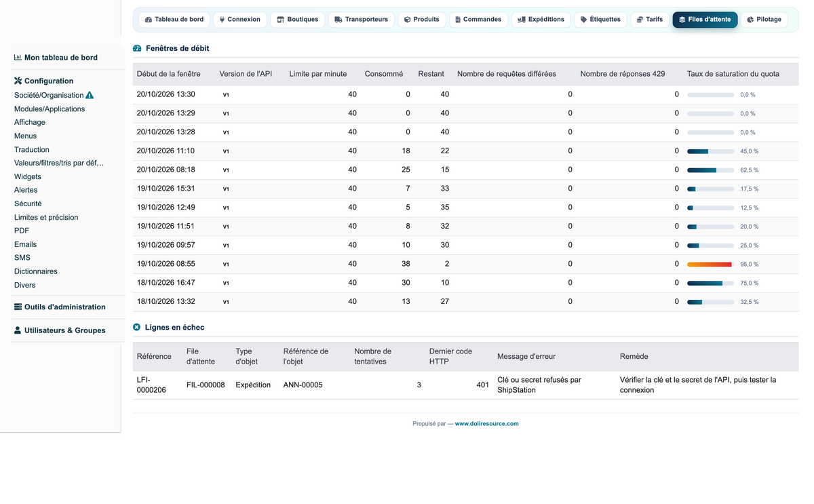Click the object reference ANN-00005
Image resolution: width=814 pixels, height=504 pixels.
[x=303, y=385]
